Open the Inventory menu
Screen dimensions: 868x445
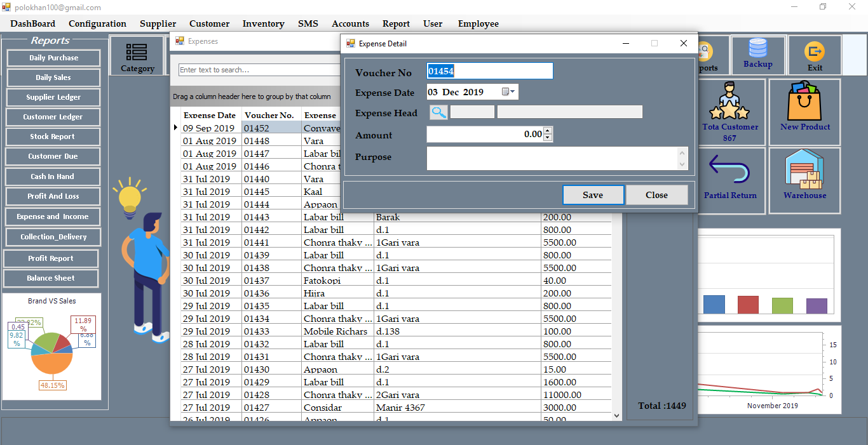coord(263,23)
